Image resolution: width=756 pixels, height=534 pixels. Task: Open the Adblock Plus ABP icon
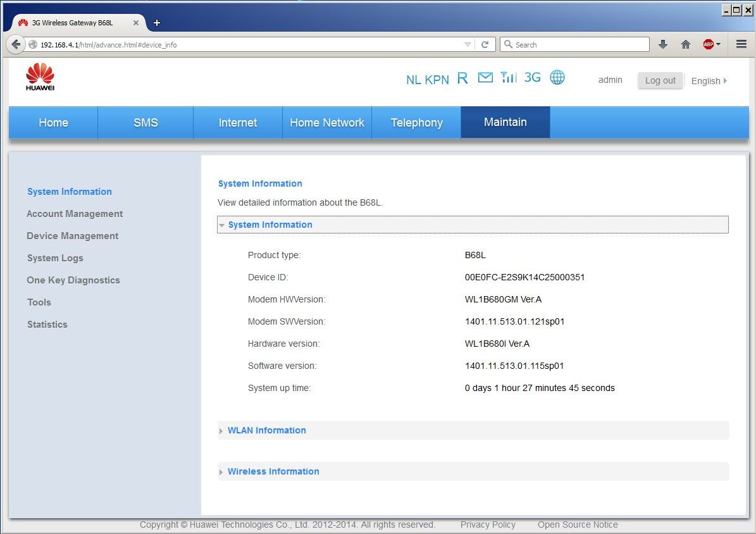709,44
